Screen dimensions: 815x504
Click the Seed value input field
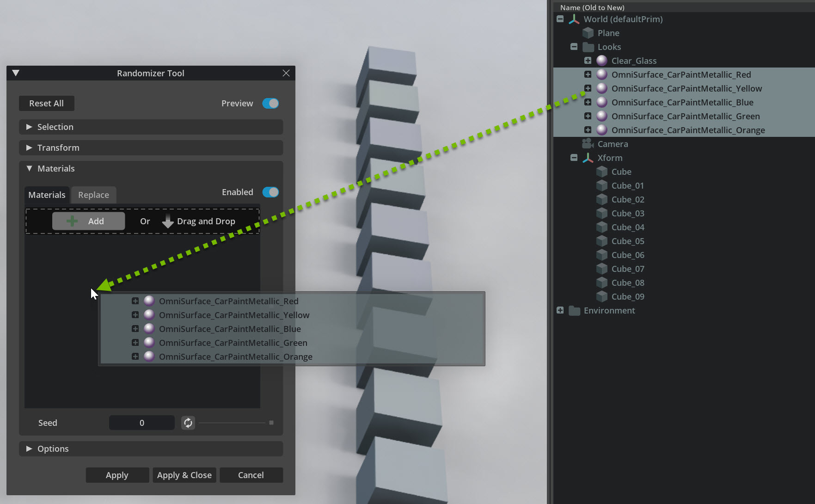[x=142, y=423]
